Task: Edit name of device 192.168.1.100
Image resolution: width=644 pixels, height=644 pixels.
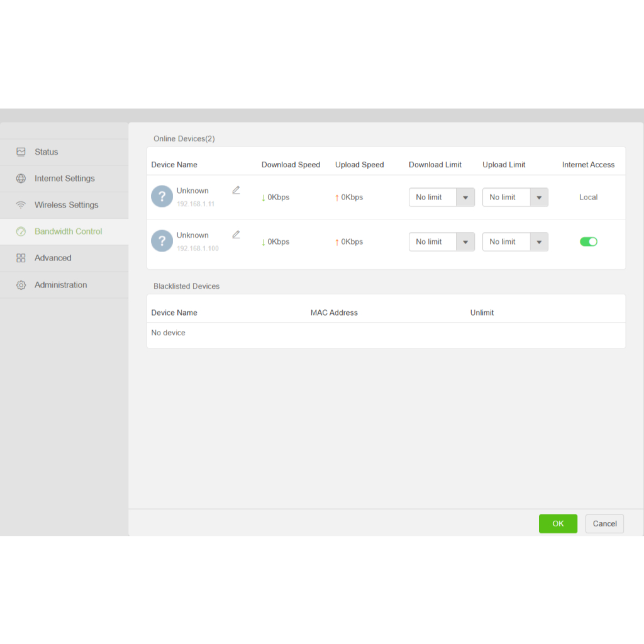Action: point(236,235)
